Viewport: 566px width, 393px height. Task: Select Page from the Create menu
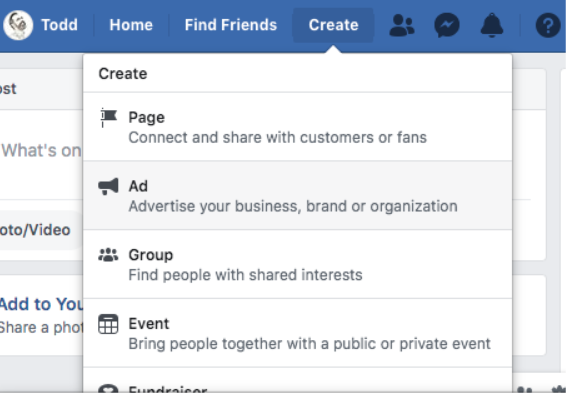pos(297,127)
